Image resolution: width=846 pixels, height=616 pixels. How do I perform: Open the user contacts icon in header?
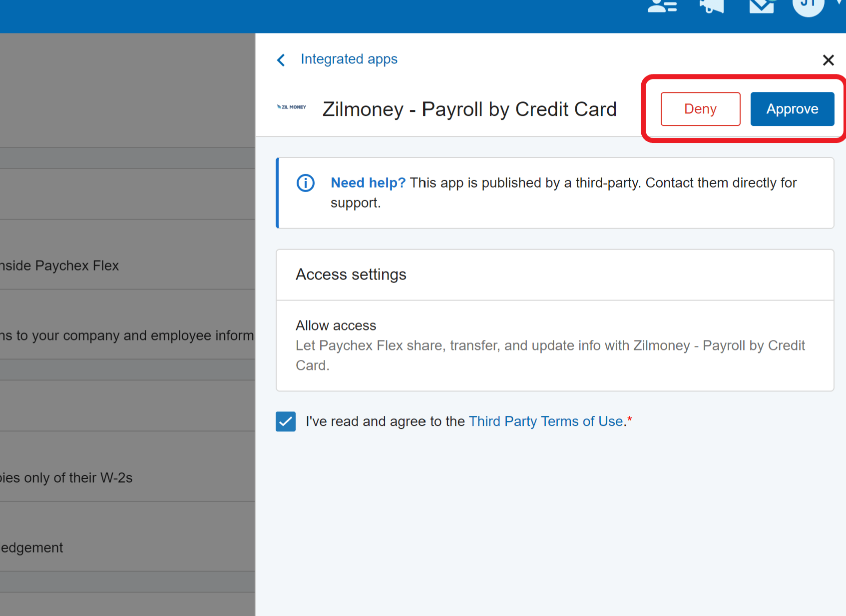662,6
